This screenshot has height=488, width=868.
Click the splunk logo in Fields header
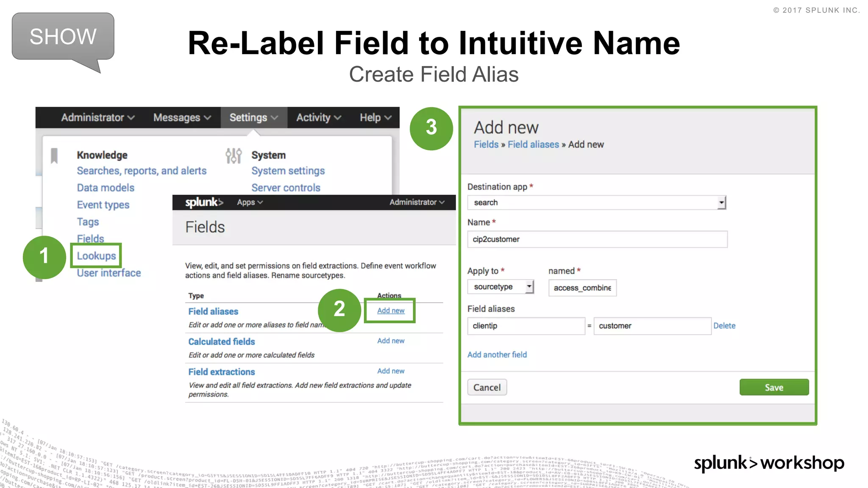coord(204,202)
